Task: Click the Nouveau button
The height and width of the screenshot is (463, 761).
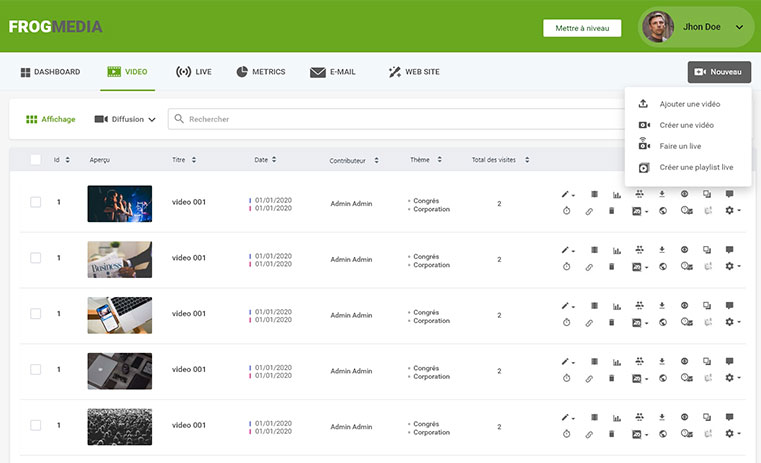Action: [719, 72]
